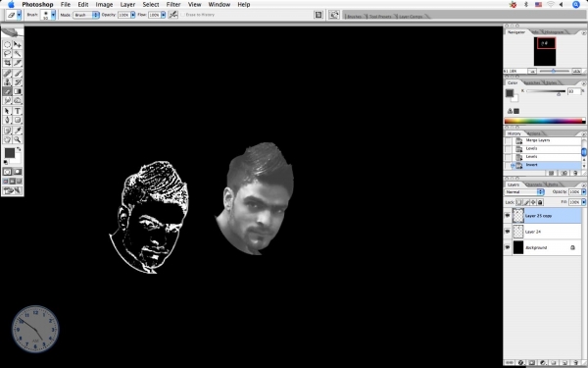Create a new layer in Layers panel
Image resolution: width=588 pixels, height=368 pixels.
coord(564,363)
